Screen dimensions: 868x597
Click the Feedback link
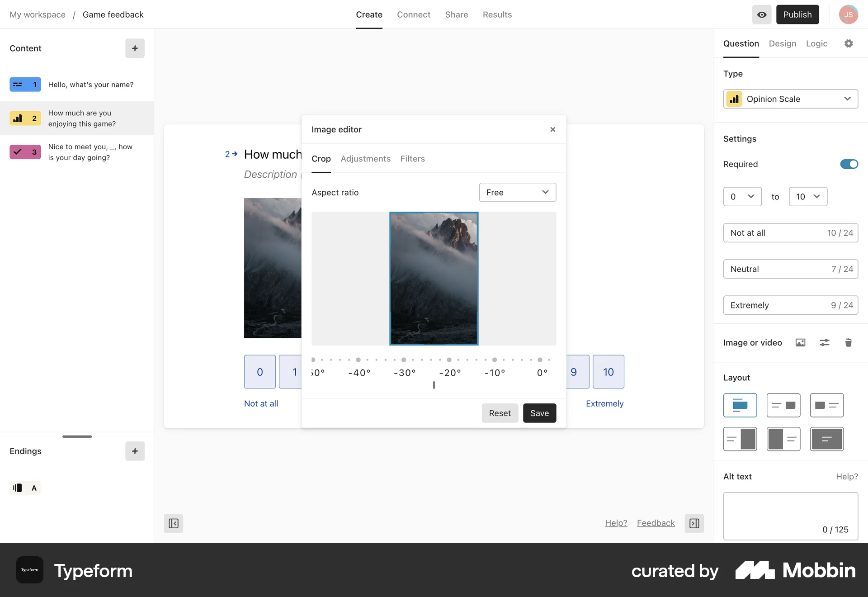pos(656,523)
